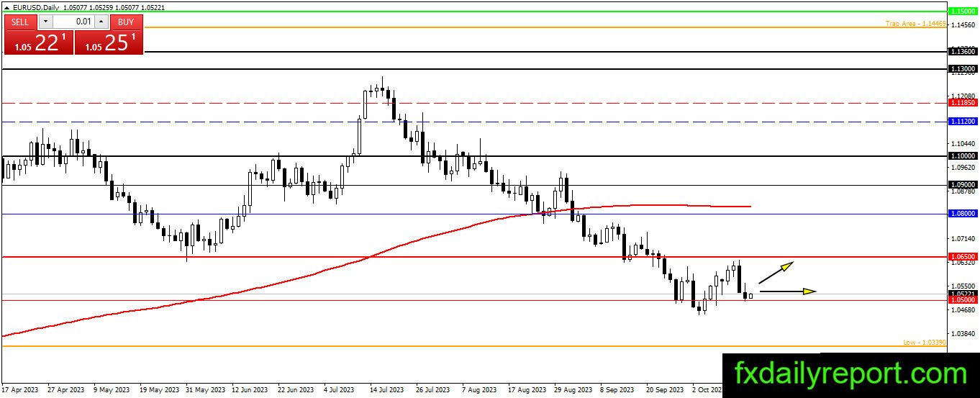Select the upward diagonal yellow arrow
980x398 pixels.
click(x=776, y=272)
